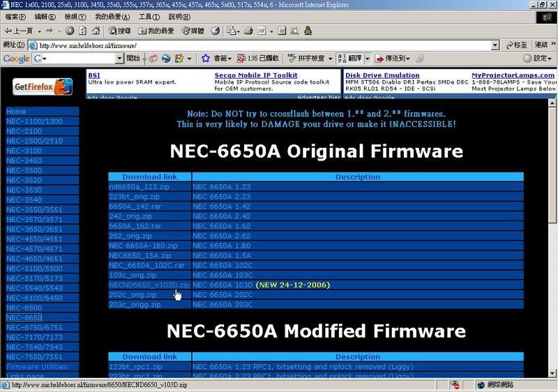This screenshot has width=558, height=392.
Task: Open the Favorites (我的最愛) menu
Action: 112,17
